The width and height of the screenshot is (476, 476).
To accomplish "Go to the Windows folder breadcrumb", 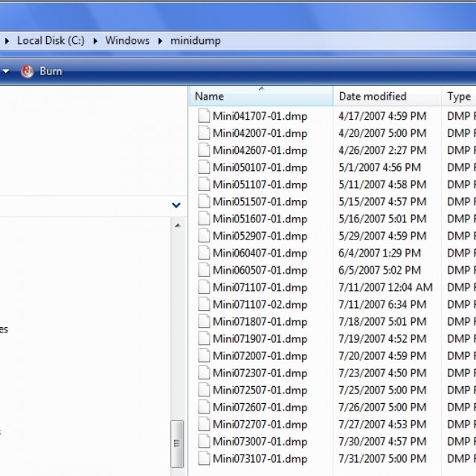I will click(x=127, y=41).
